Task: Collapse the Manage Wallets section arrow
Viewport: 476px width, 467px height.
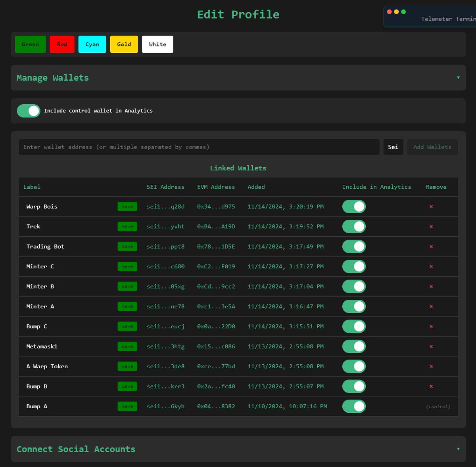Action: (458, 78)
